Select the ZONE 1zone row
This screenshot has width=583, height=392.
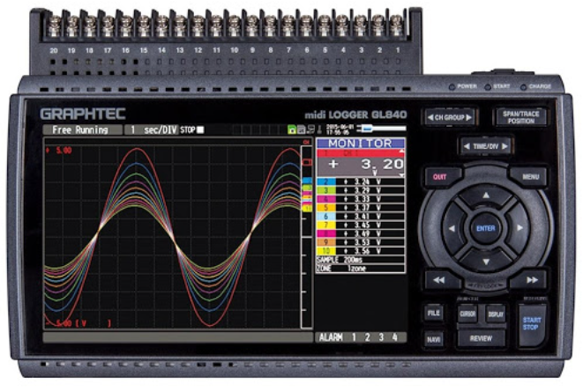tap(360, 269)
